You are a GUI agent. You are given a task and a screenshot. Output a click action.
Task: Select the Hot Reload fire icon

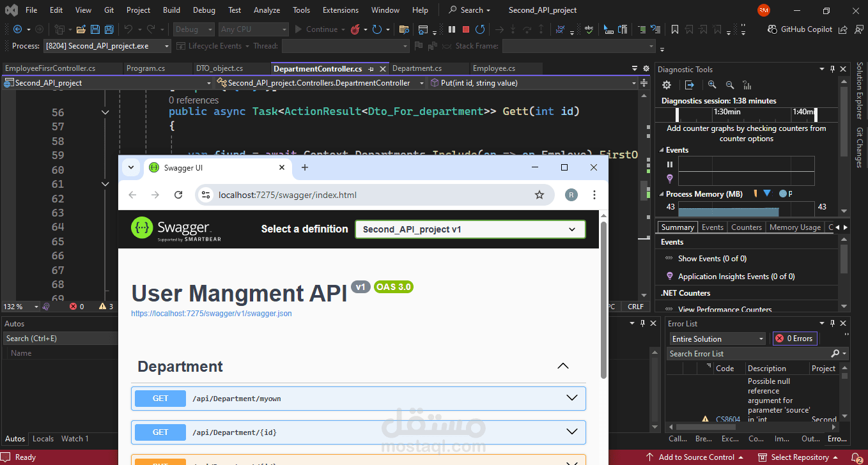[355, 29]
